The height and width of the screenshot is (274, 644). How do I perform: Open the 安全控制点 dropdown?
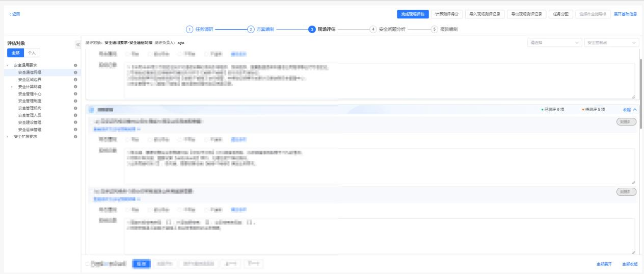tap(612, 43)
